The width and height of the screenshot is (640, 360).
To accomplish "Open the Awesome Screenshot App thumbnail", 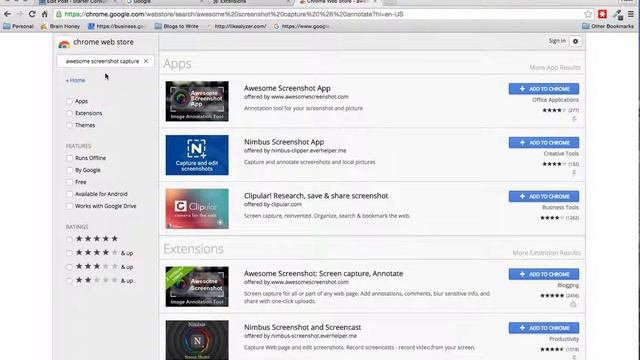I will [x=197, y=101].
